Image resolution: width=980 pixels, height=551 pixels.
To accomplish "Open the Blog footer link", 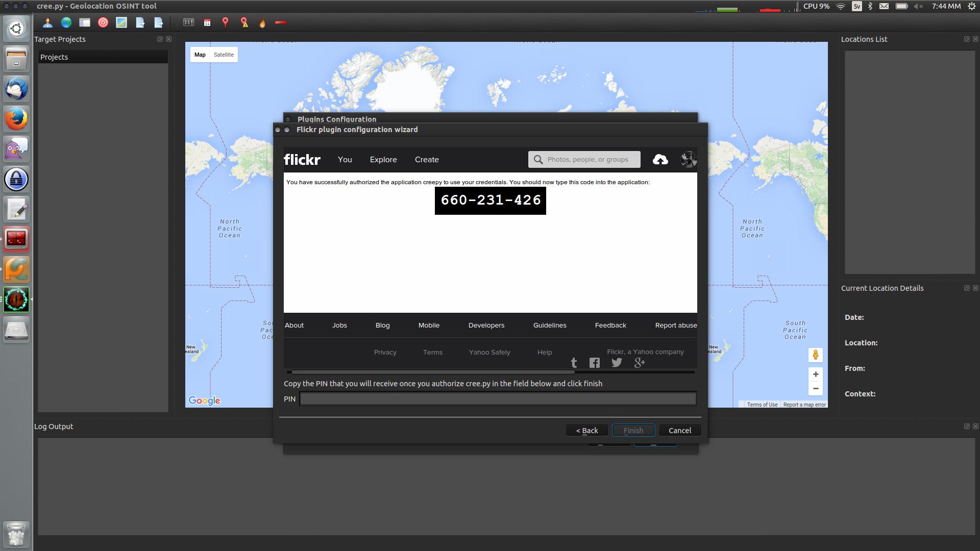I will 383,325.
